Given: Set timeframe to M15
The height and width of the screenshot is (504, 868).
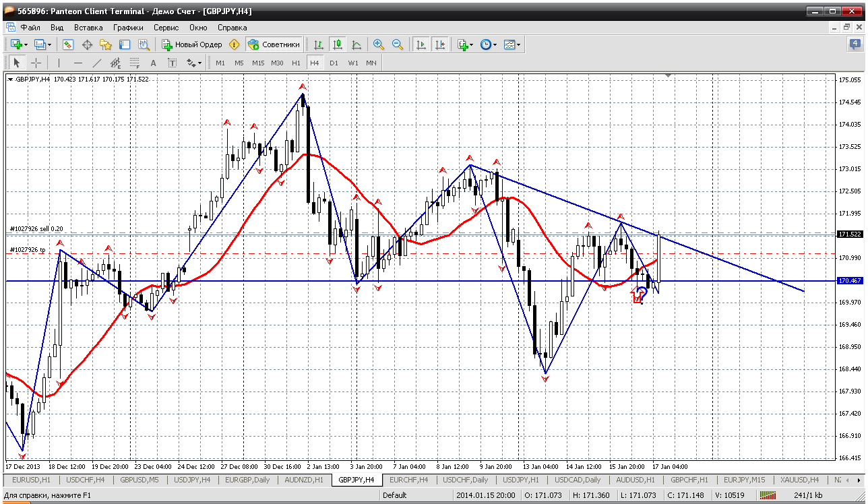Looking at the screenshot, I should click(x=258, y=63).
